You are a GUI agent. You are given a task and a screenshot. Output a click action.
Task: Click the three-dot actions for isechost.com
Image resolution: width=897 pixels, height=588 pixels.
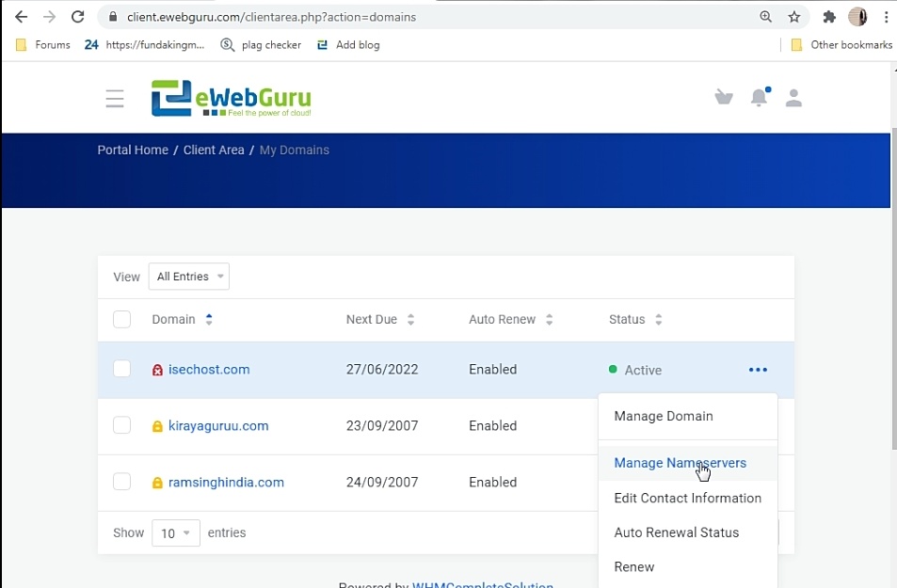point(758,370)
